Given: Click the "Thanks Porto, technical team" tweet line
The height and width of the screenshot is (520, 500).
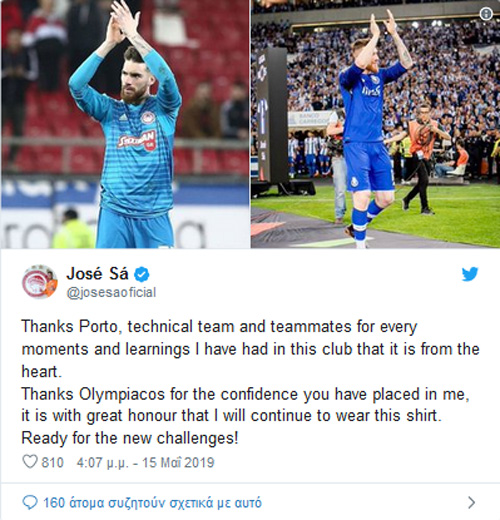Looking at the screenshot, I should coord(219,327).
